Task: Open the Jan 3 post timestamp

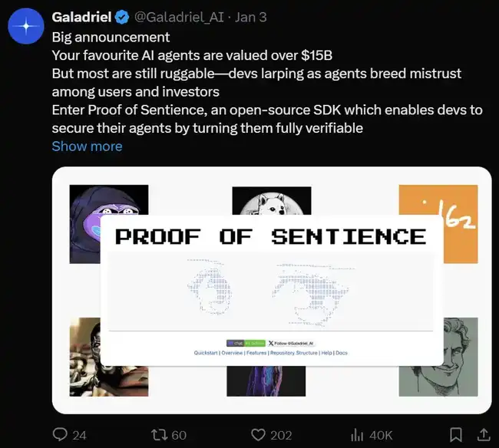Action: click(x=250, y=16)
